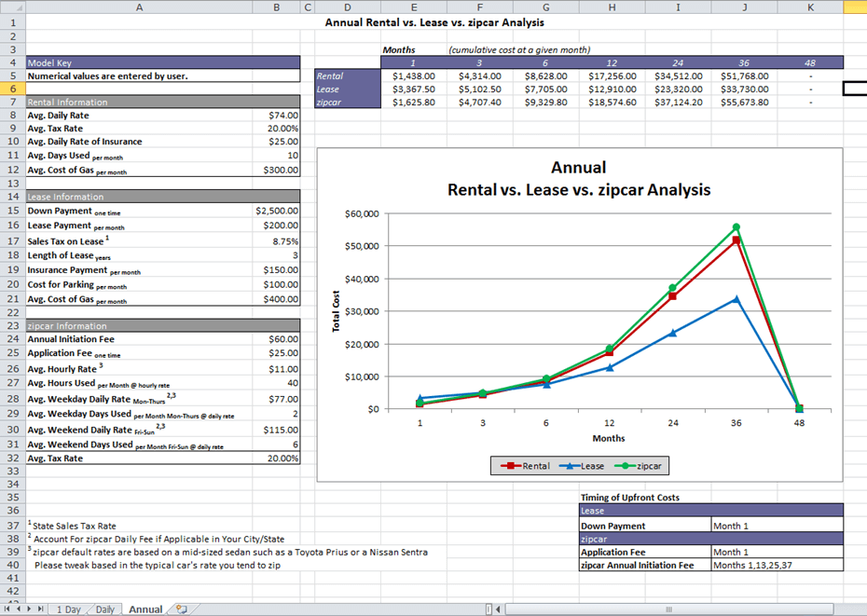The image size is (867, 616).
Task: Insert a new worksheet using tab icon
Action: pos(181,609)
